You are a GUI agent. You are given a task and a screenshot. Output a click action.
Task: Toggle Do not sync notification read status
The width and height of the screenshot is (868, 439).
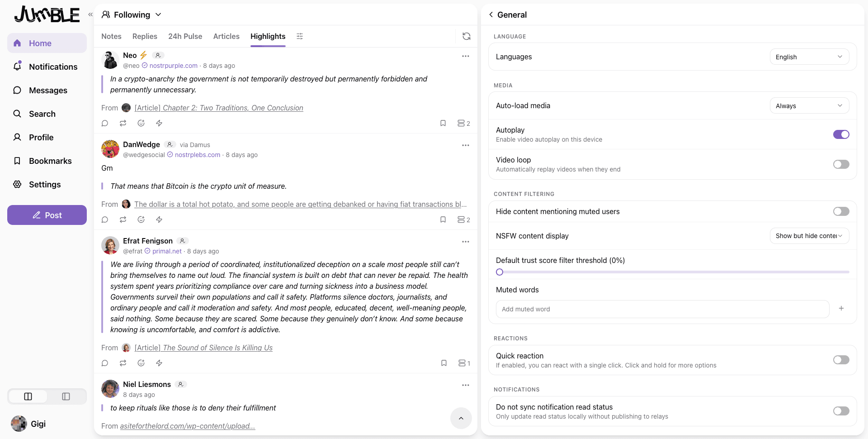841,411
